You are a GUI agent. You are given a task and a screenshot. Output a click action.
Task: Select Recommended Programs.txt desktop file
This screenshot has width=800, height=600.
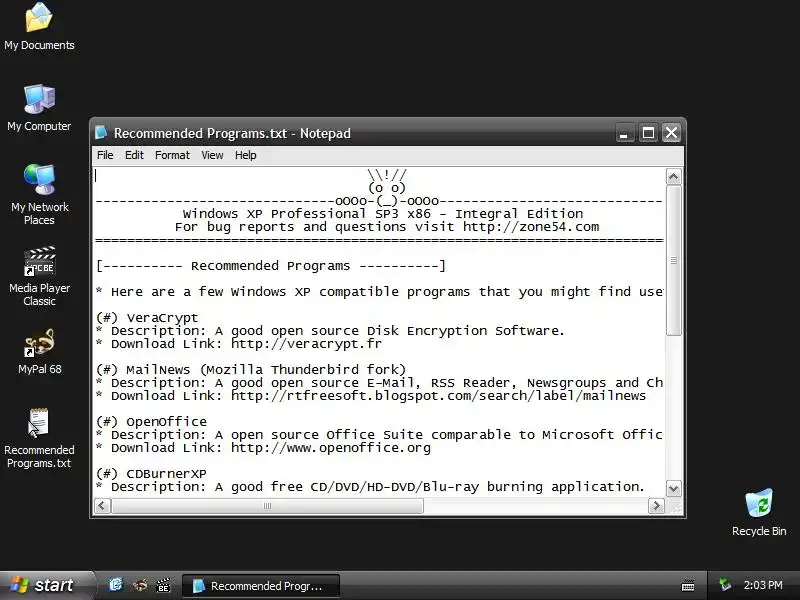pyautogui.click(x=39, y=438)
